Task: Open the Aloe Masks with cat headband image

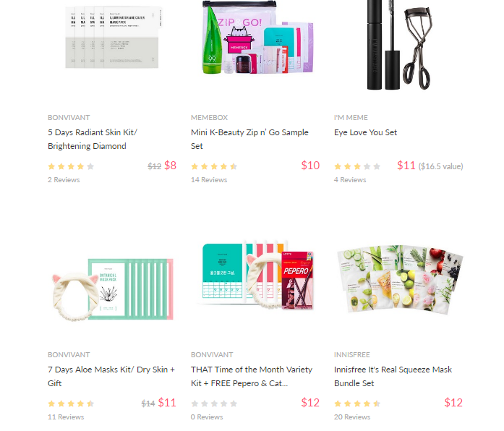Action: point(113,289)
